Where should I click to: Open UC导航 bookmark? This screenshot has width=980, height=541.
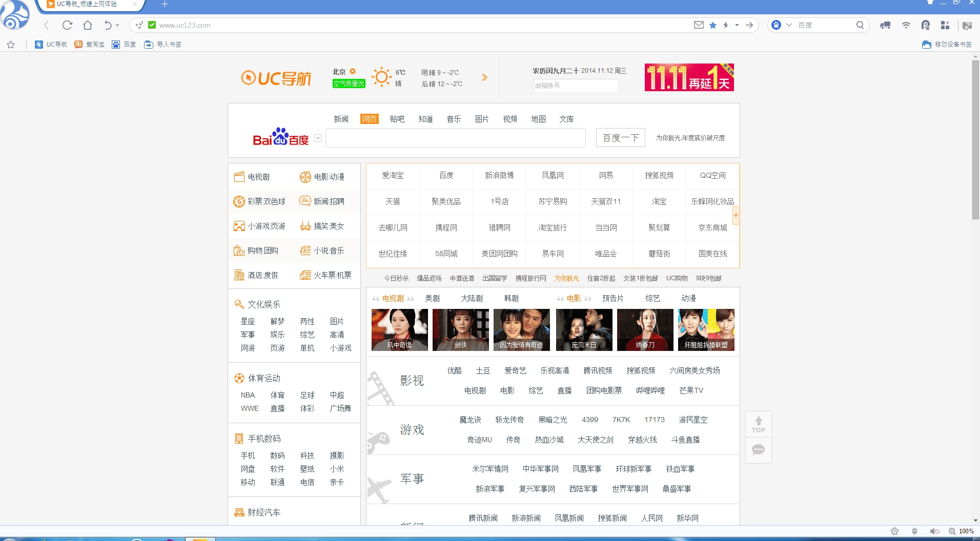coord(51,45)
